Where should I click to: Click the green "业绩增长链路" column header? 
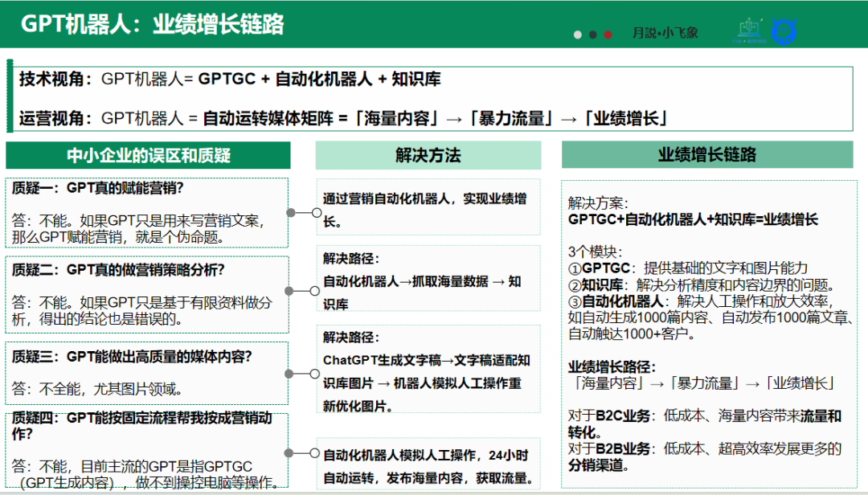pyautogui.click(x=707, y=154)
